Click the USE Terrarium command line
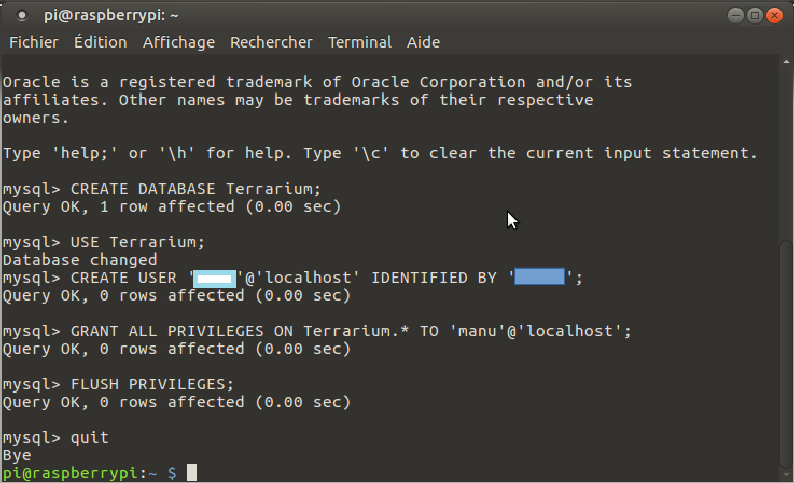The width and height of the screenshot is (794, 483). coord(138,242)
